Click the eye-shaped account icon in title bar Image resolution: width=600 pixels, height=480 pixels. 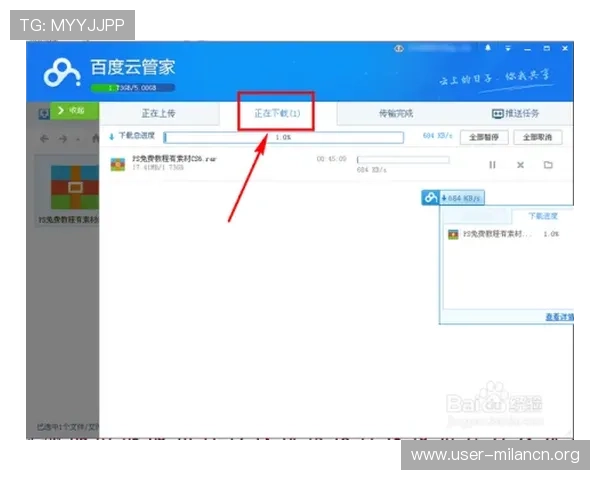coord(399,49)
